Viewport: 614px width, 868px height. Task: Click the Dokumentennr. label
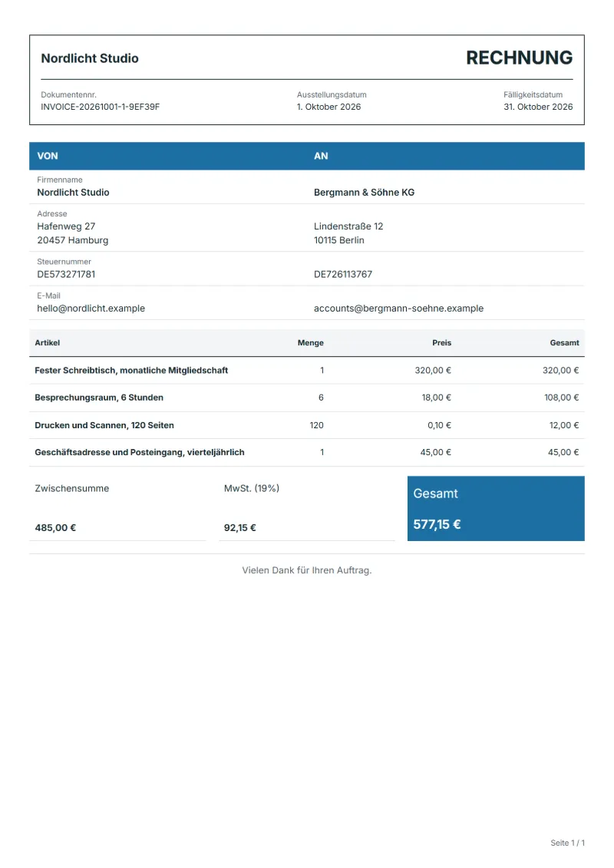[68, 94]
